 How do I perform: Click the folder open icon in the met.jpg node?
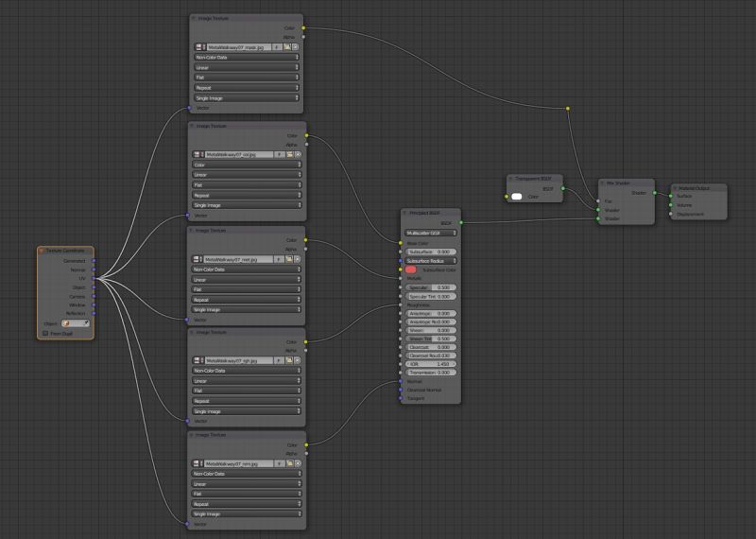(x=289, y=259)
